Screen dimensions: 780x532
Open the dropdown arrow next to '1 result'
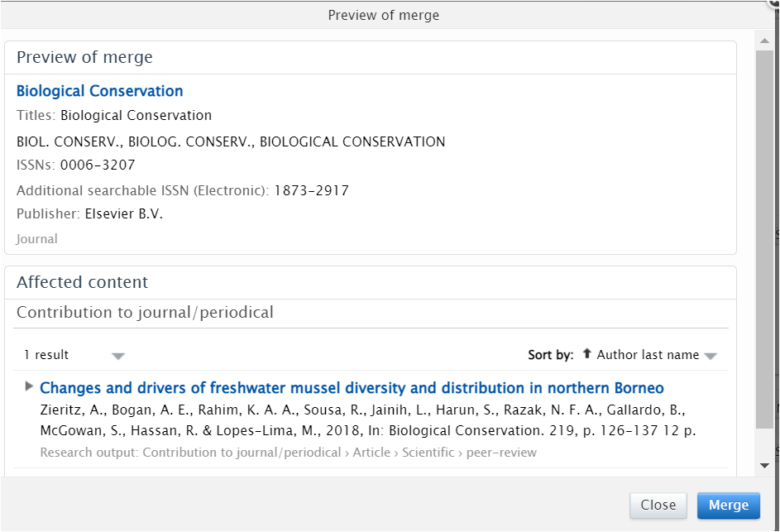pos(118,356)
